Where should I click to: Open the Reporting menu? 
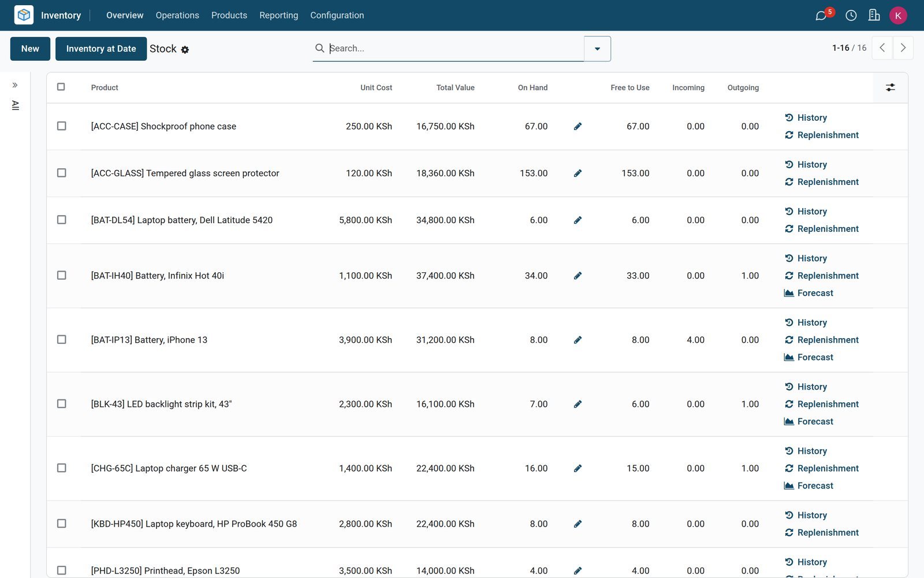[x=279, y=16]
